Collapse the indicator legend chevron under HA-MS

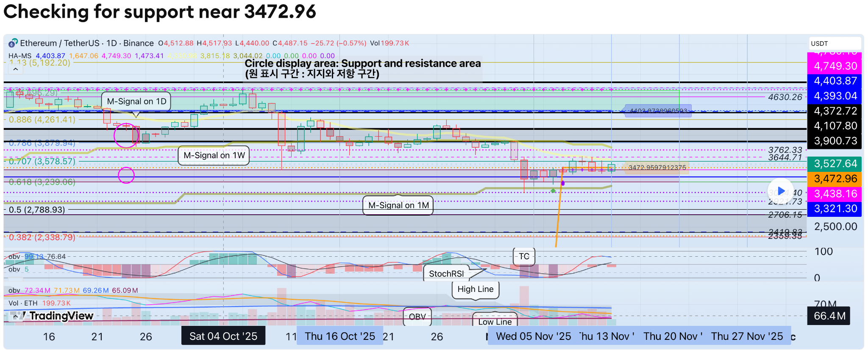click(15, 69)
